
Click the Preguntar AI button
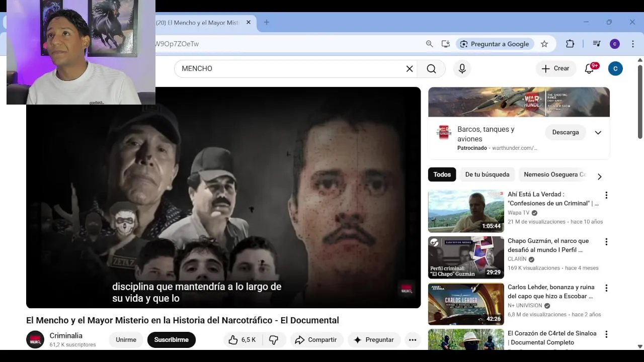[374, 340]
